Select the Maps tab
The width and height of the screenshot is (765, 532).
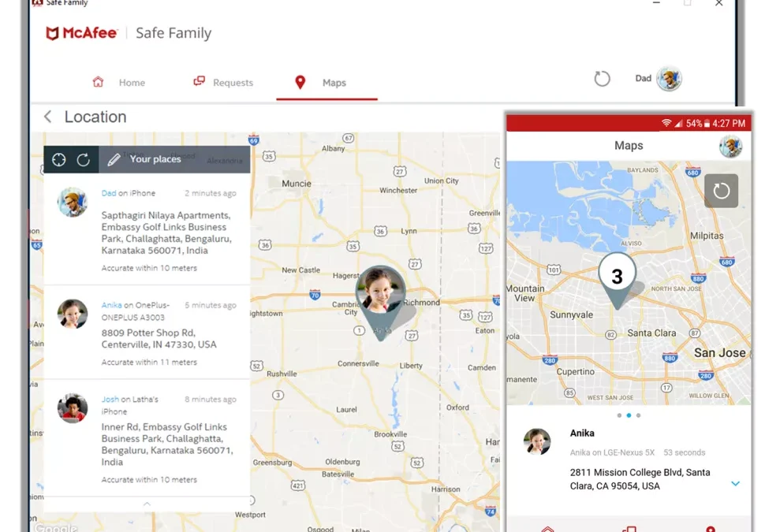pyautogui.click(x=325, y=83)
